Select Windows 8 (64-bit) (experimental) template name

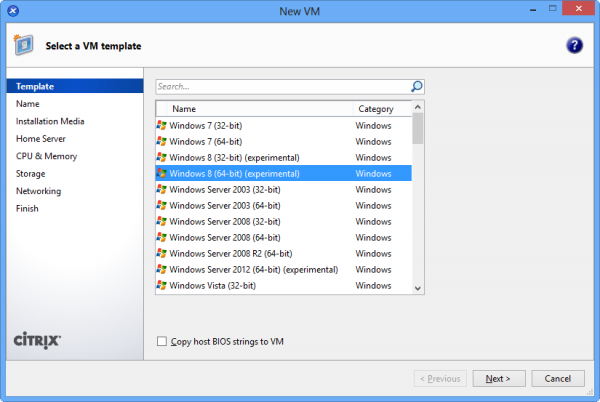(234, 174)
